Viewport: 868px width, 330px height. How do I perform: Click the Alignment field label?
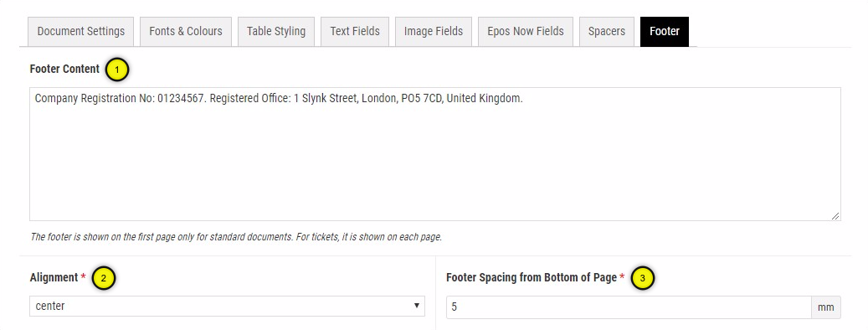[54, 277]
